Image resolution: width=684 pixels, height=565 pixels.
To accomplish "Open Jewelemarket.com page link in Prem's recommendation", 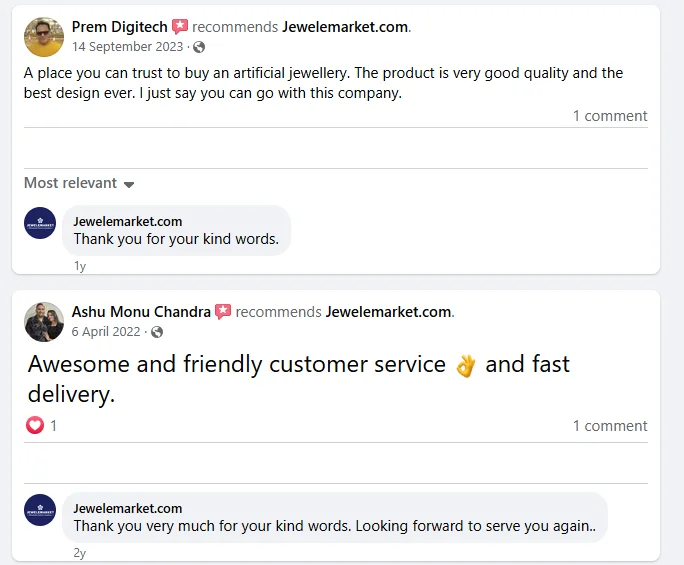I will [x=345, y=27].
